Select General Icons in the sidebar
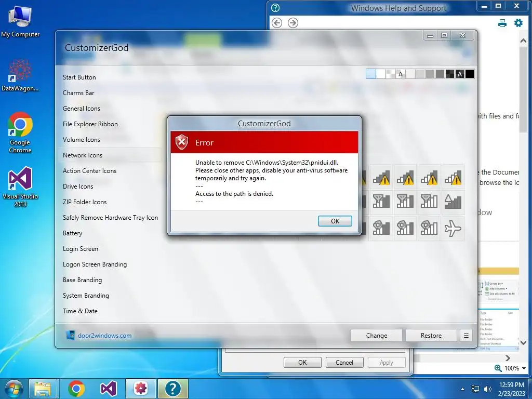532x399 pixels. pyautogui.click(x=82, y=109)
